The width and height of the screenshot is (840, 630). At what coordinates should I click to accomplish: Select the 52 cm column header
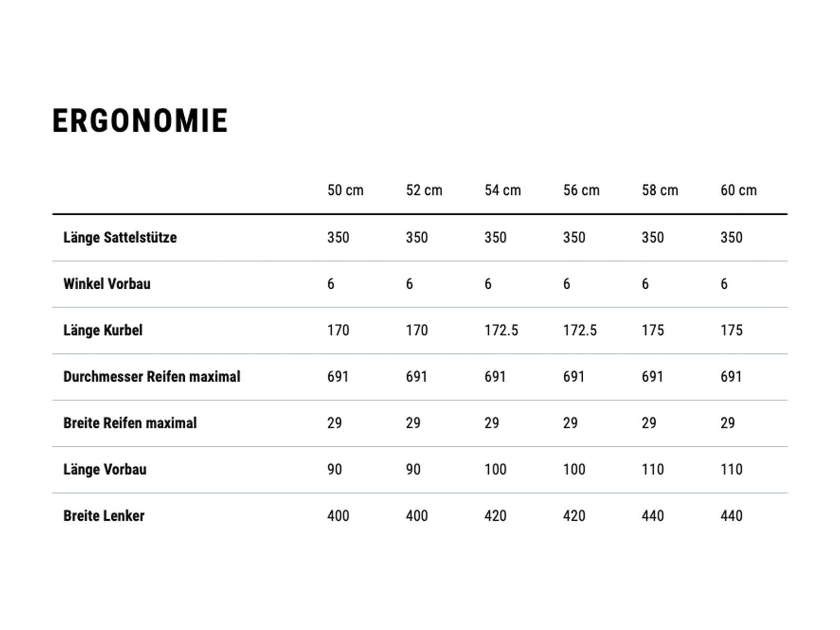(x=424, y=190)
